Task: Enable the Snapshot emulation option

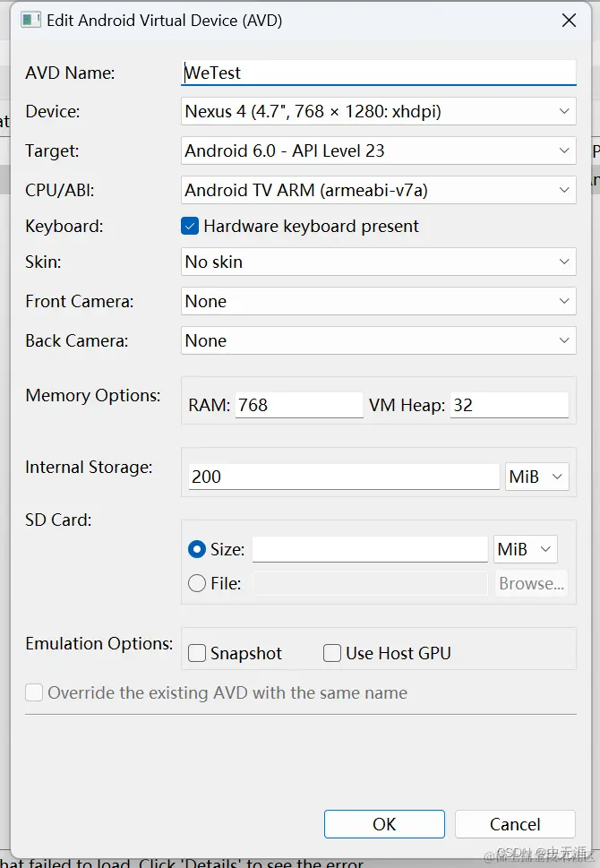Action: tap(197, 654)
